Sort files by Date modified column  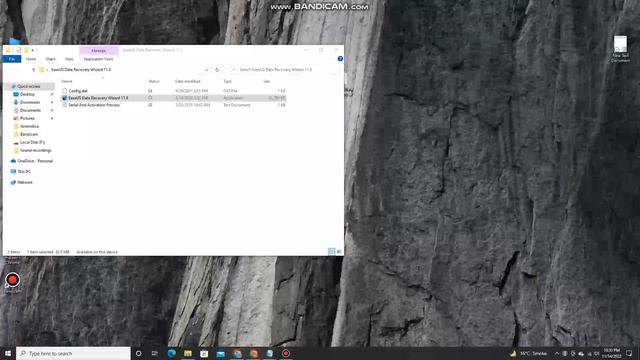[x=188, y=81]
